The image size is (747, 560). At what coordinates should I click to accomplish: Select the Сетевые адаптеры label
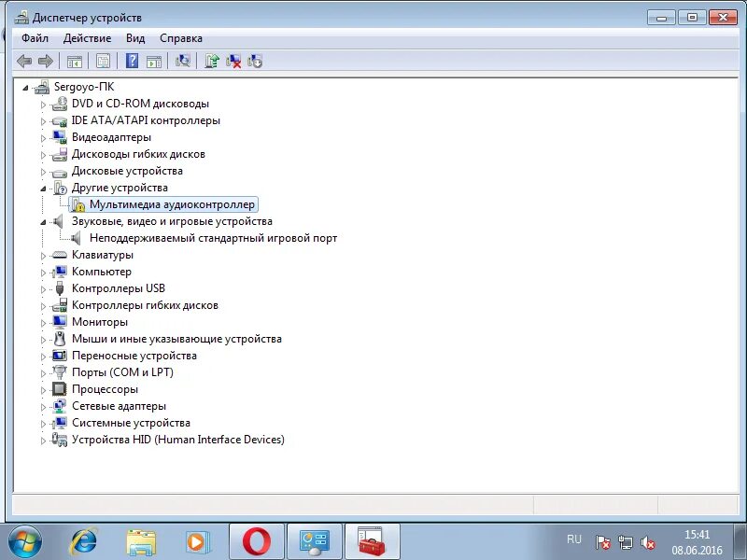[x=120, y=406]
